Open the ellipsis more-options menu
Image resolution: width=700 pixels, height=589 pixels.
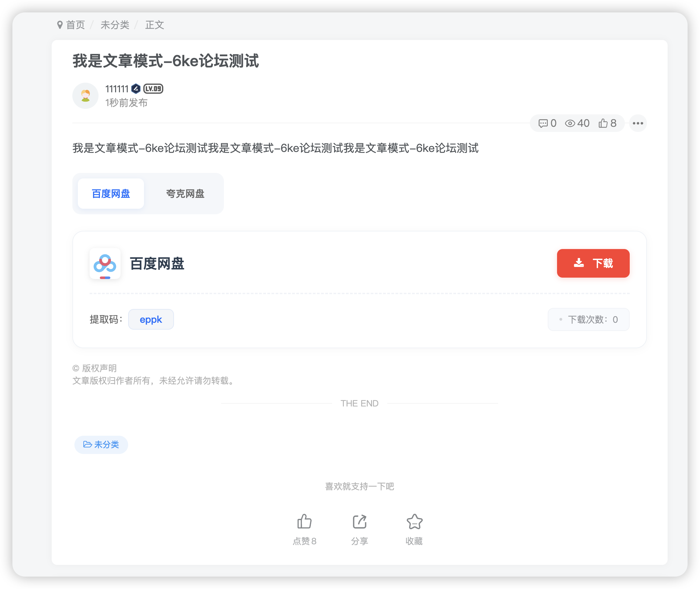pyautogui.click(x=638, y=123)
